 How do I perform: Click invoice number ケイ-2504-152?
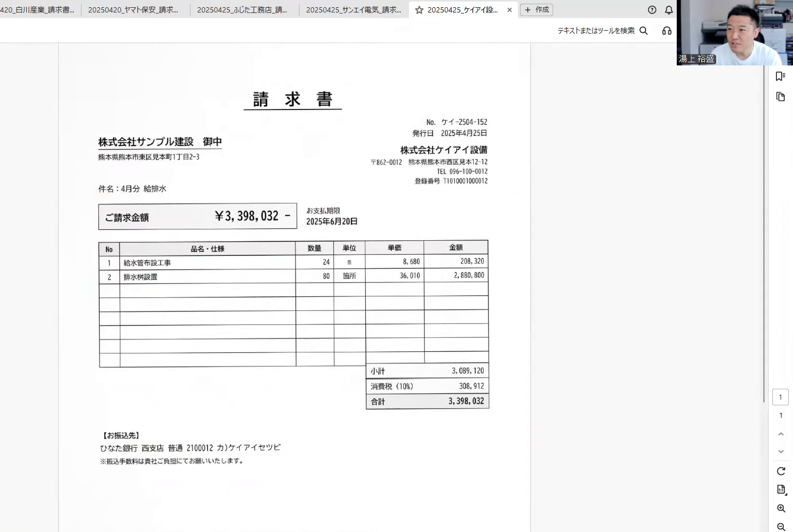[x=464, y=122]
